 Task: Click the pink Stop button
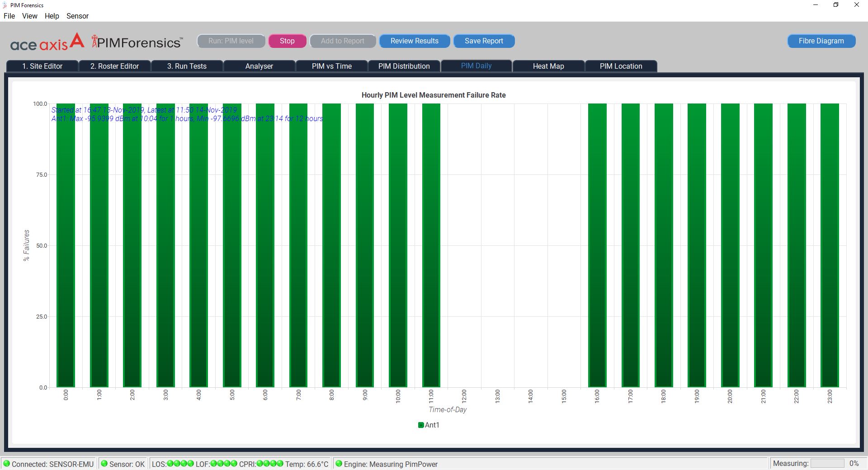click(x=287, y=41)
